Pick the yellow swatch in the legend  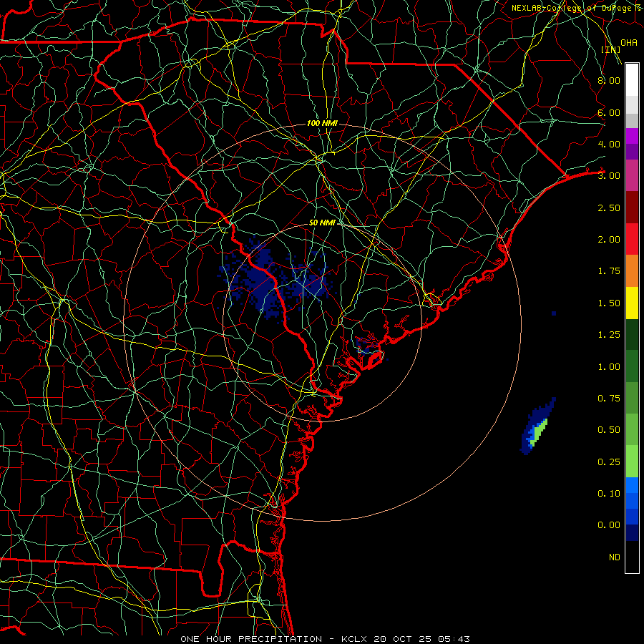632,303
